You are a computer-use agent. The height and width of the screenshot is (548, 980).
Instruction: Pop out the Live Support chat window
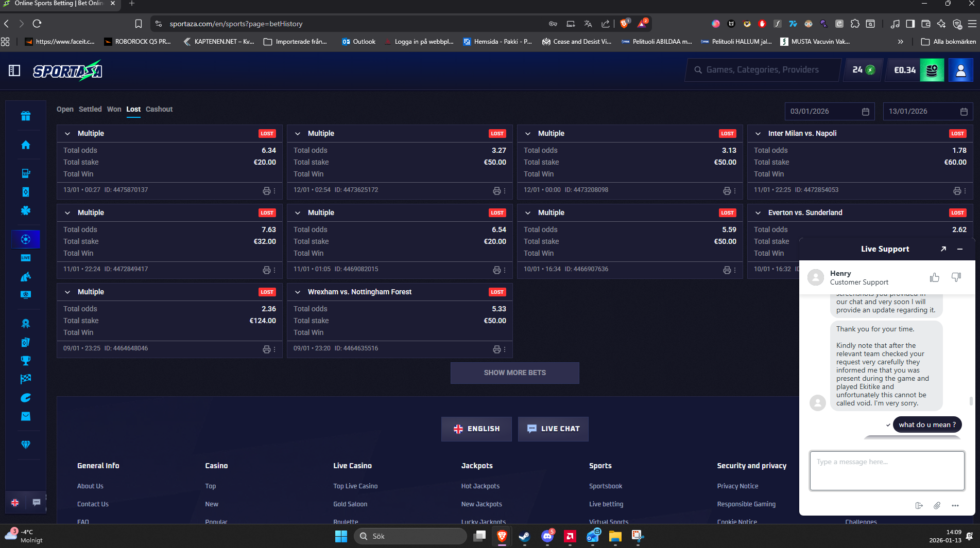click(943, 249)
